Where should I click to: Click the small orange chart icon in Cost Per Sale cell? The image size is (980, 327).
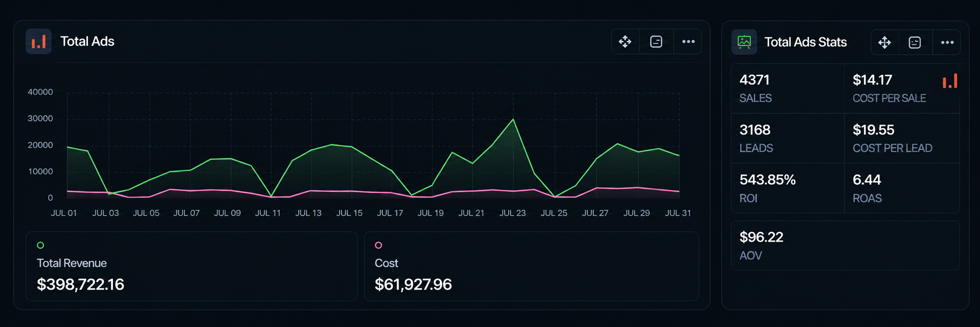[950, 81]
